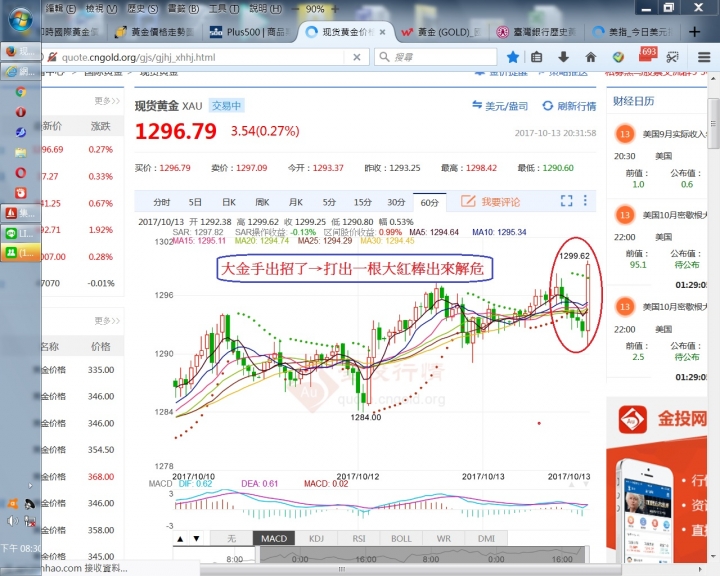The image size is (720, 576).
Task: Select the 30分 chart tab
Action: (x=396, y=202)
